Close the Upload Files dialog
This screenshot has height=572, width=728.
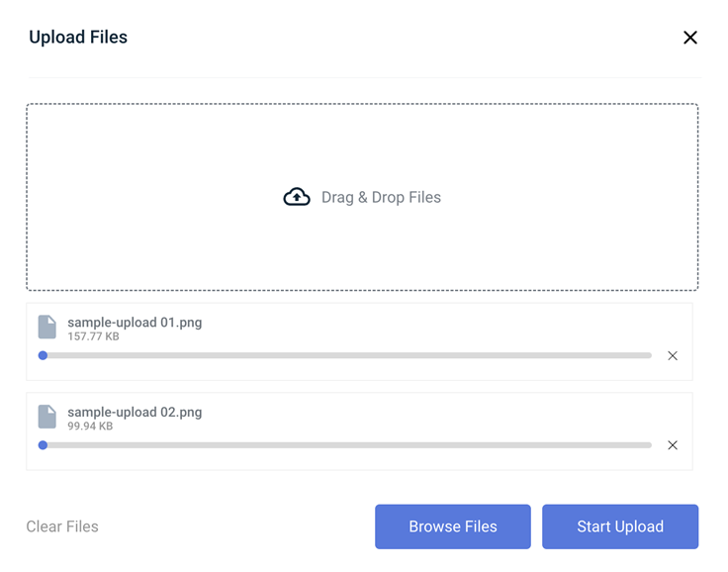690,38
